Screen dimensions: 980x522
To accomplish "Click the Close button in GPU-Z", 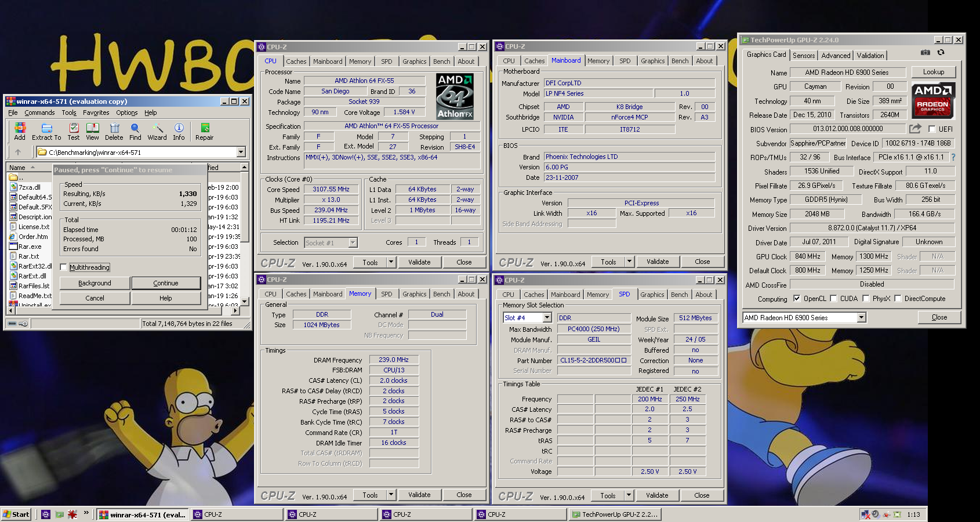I will (939, 317).
